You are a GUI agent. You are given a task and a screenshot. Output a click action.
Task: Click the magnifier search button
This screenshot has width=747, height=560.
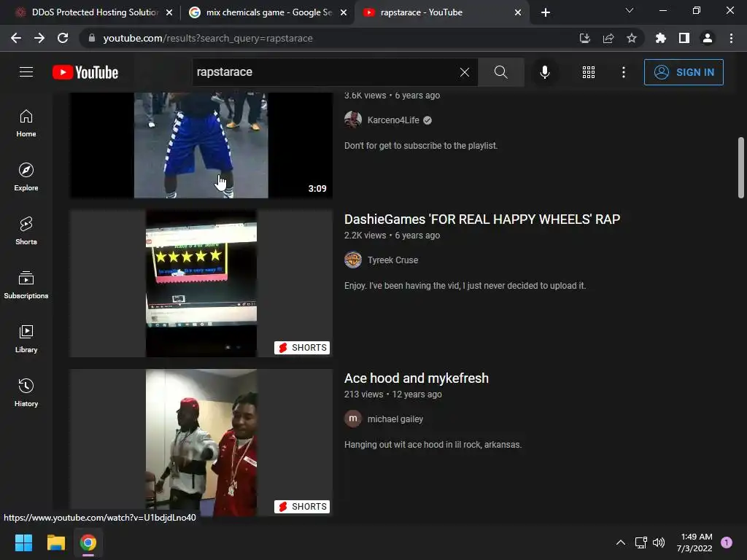[x=500, y=72]
